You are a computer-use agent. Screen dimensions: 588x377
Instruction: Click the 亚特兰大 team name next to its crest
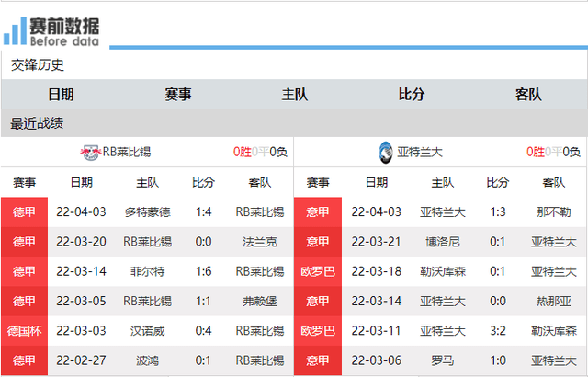click(x=420, y=153)
